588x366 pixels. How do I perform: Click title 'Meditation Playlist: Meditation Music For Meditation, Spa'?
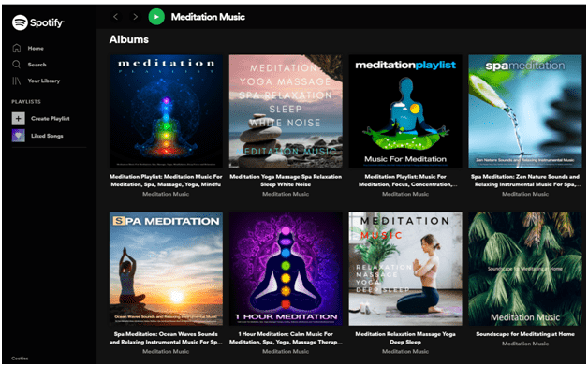(166, 181)
